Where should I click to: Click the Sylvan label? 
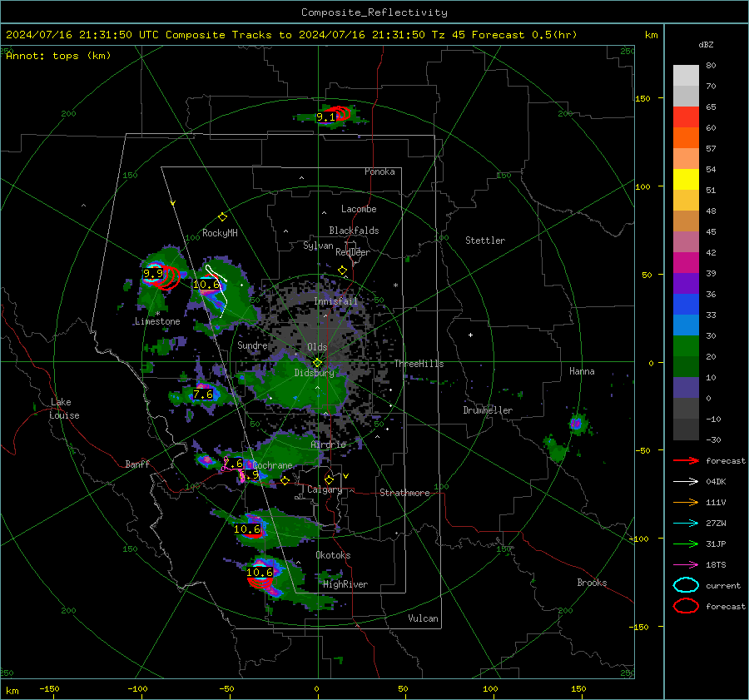click(x=318, y=246)
